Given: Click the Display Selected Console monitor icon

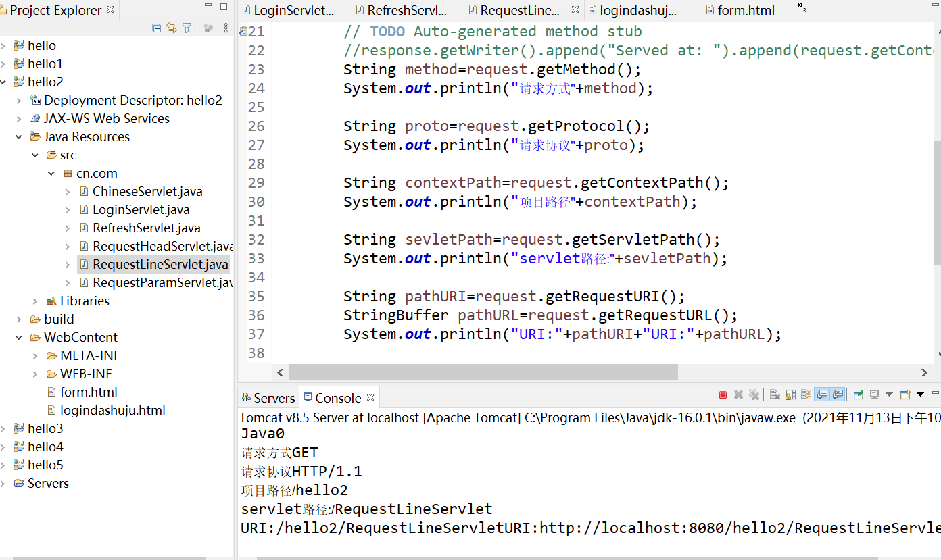Looking at the screenshot, I should [x=874, y=394].
